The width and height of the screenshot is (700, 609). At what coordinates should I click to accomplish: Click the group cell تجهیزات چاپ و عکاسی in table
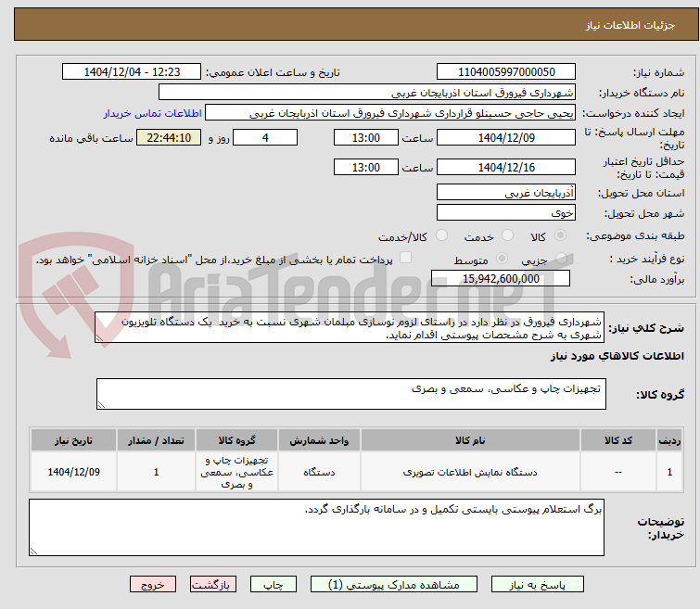point(236,472)
